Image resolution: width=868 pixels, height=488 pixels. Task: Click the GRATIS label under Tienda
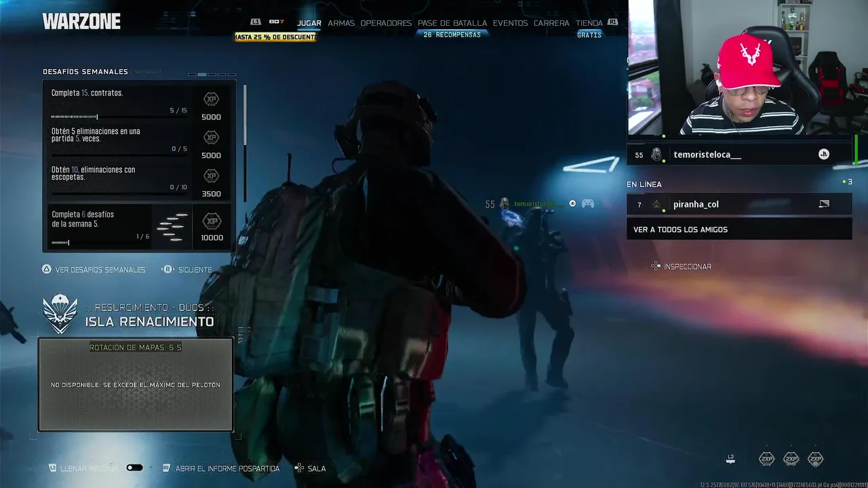[x=589, y=35]
